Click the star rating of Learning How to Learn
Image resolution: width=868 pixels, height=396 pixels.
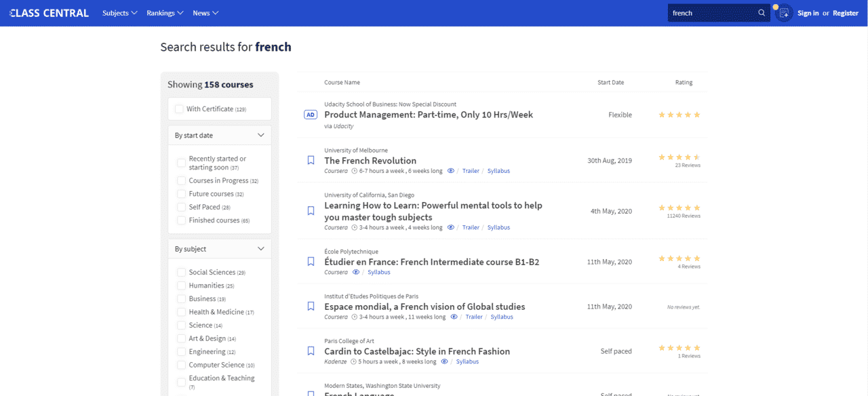[679, 208]
